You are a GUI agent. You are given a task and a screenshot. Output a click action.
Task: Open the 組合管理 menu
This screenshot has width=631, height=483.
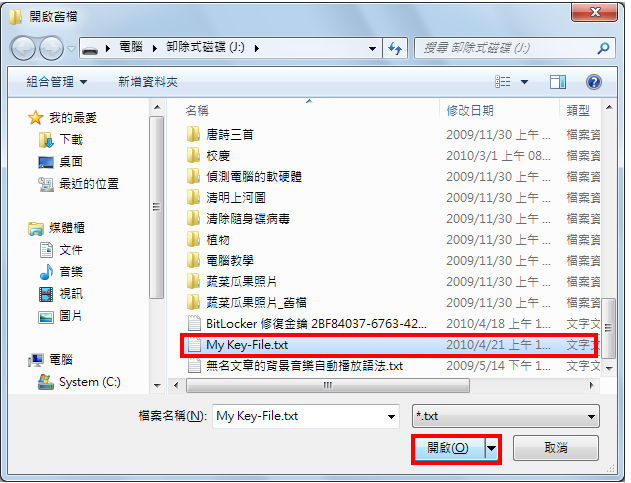[x=57, y=82]
